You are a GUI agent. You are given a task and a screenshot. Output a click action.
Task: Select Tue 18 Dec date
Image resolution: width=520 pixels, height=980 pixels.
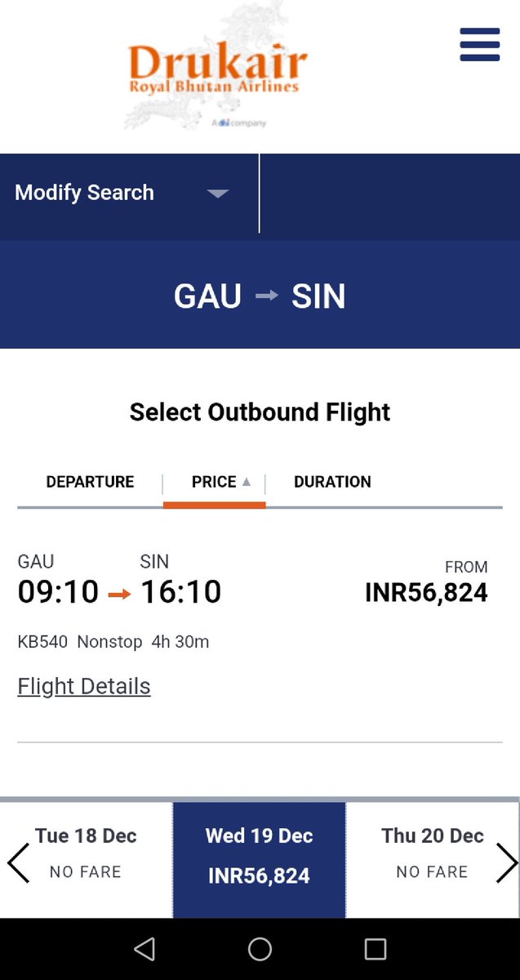pos(86,854)
